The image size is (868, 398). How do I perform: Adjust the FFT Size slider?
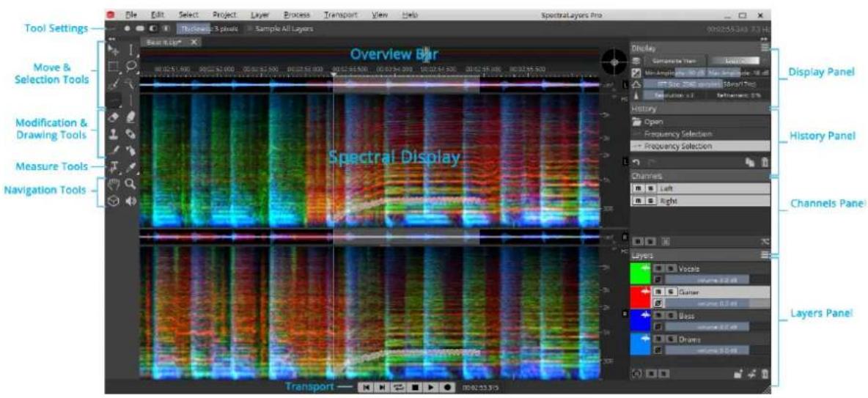point(707,84)
